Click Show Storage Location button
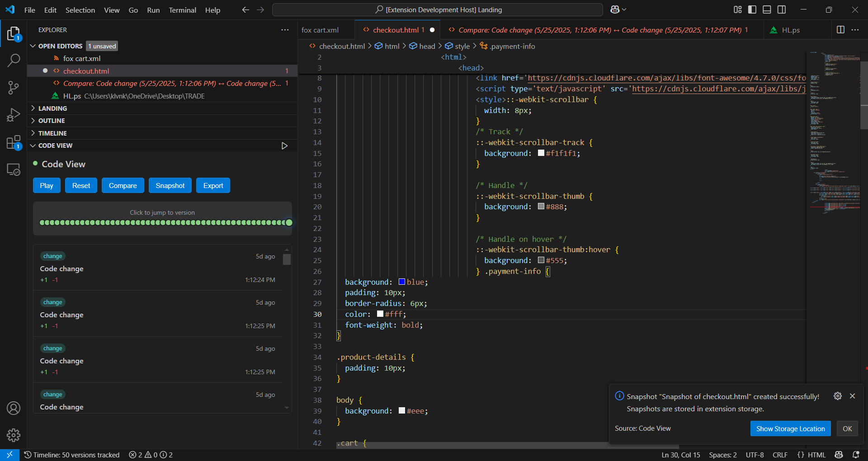868x461 pixels. [790, 428]
